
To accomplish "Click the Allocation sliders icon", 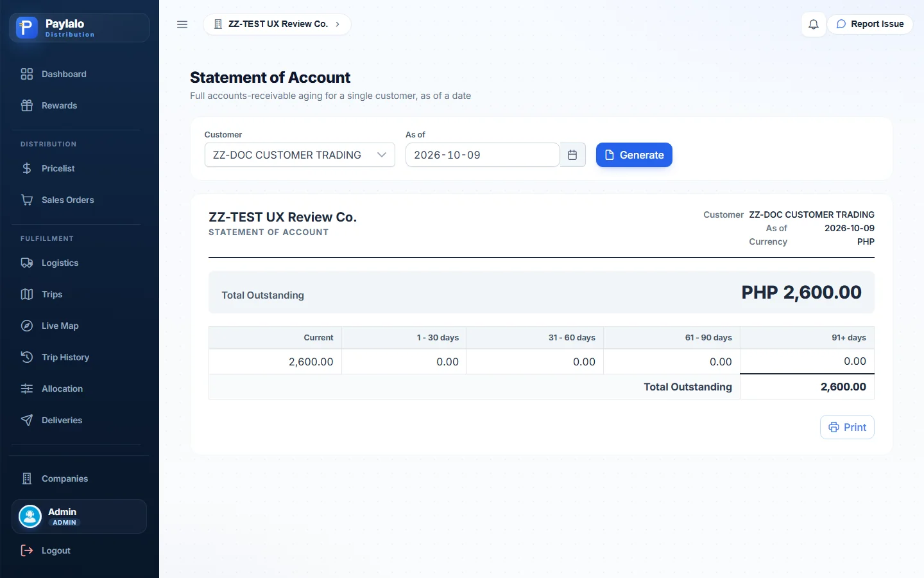I will coord(27,389).
